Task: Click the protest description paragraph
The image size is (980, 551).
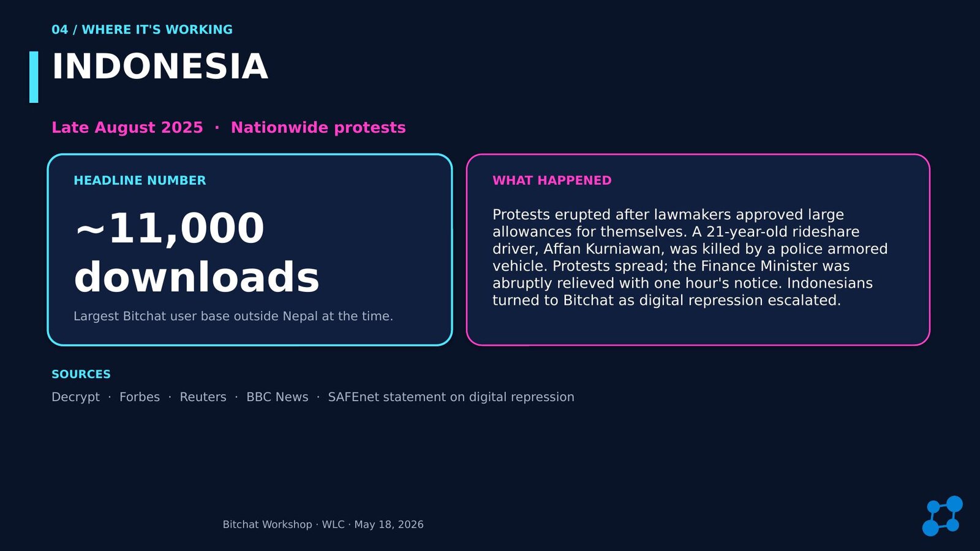Action: click(690, 257)
